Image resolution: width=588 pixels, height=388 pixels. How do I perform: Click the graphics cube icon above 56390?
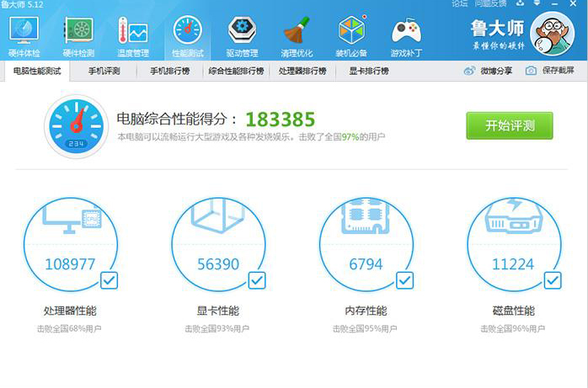[218, 215]
